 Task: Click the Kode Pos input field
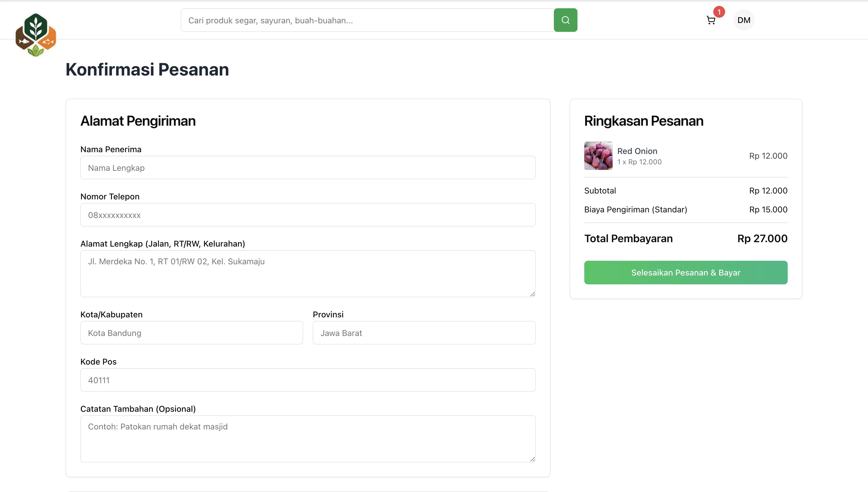(x=308, y=380)
